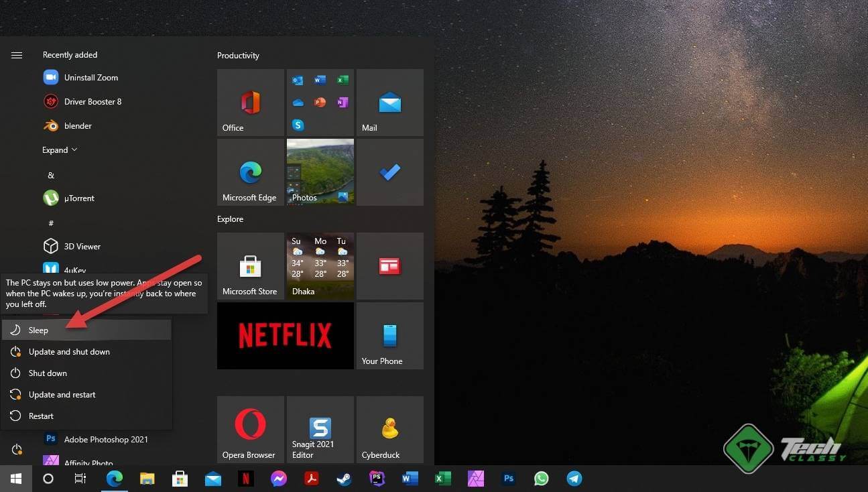Screen dimensions: 868x492
Task: Open the Start menu hamburger navigation
Action: click(x=17, y=55)
